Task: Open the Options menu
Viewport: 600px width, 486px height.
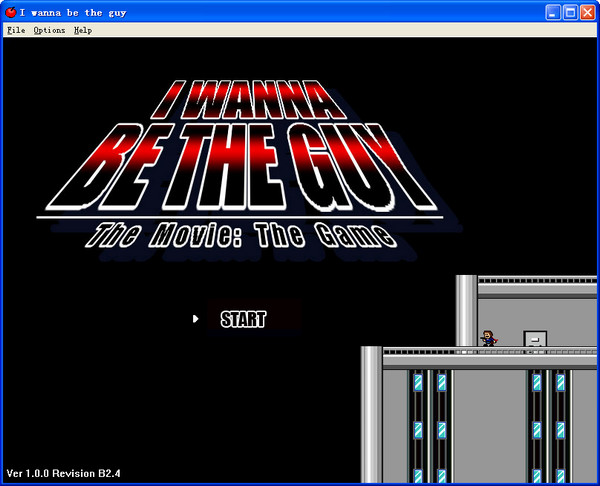Action: [x=49, y=30]
